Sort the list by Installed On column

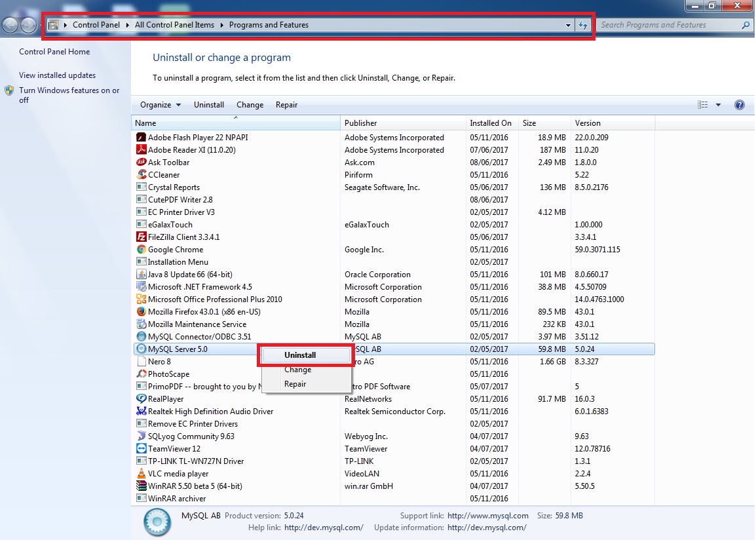tap(490, 123)
